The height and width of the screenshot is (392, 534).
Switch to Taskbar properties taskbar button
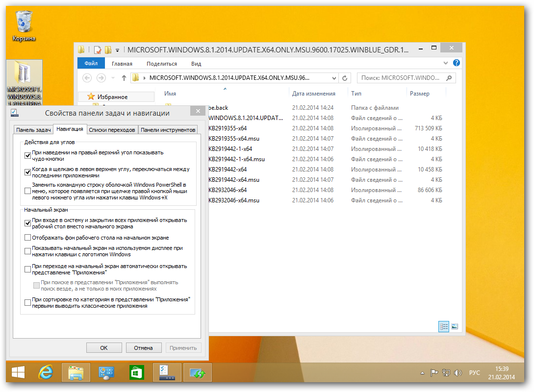coord(167,372)
